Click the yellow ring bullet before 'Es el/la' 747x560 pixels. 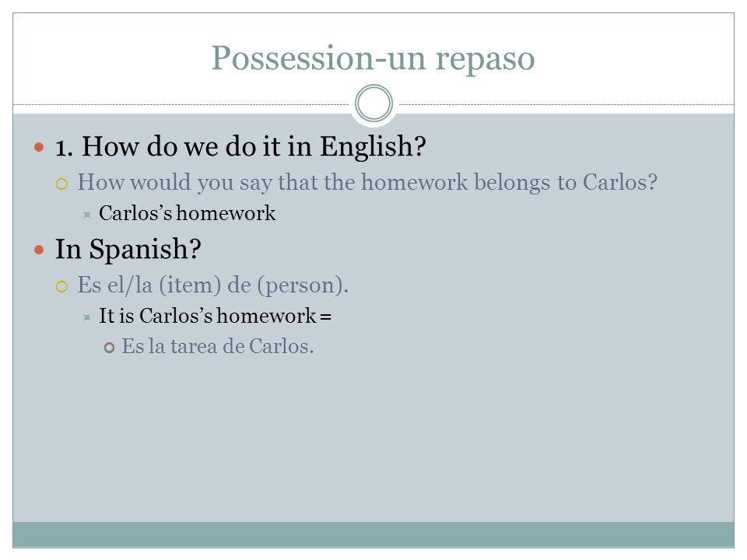click(x=62, y=286)
